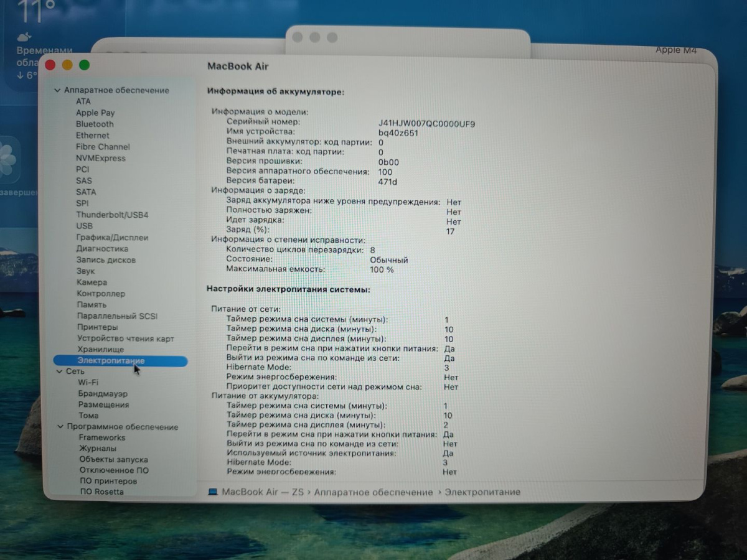Click Электропитание in the path bar
The width and height of the screenshot is (747, 560).
(x=482, y=492)
